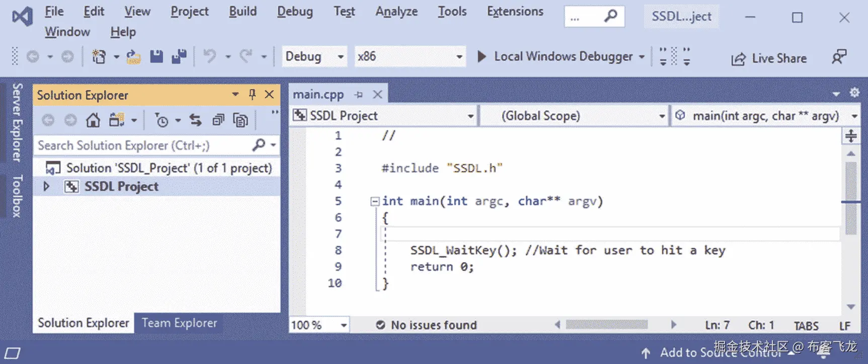Switch to the Team Explorer tab
This screenshot has height=364, width=868.
(179, 323)
